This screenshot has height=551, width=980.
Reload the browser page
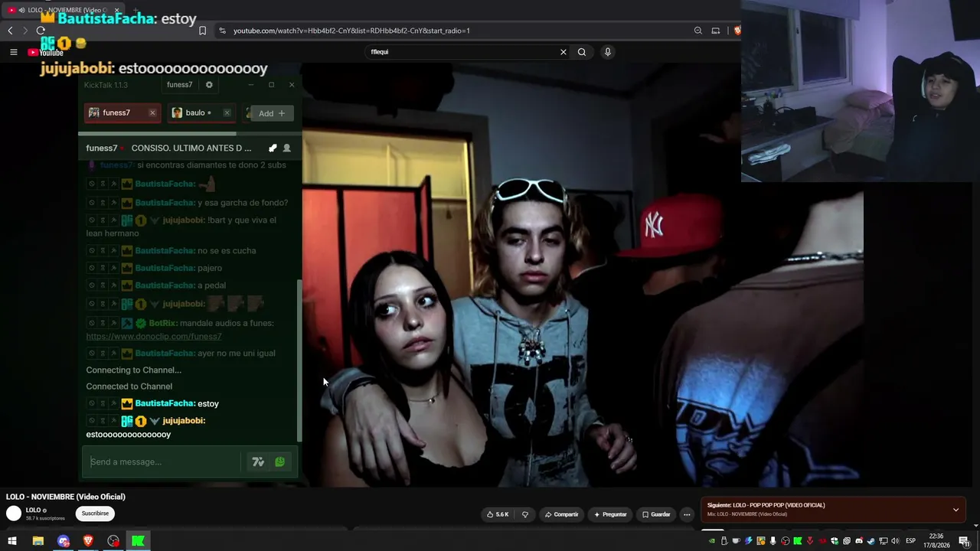coord(41,31)
